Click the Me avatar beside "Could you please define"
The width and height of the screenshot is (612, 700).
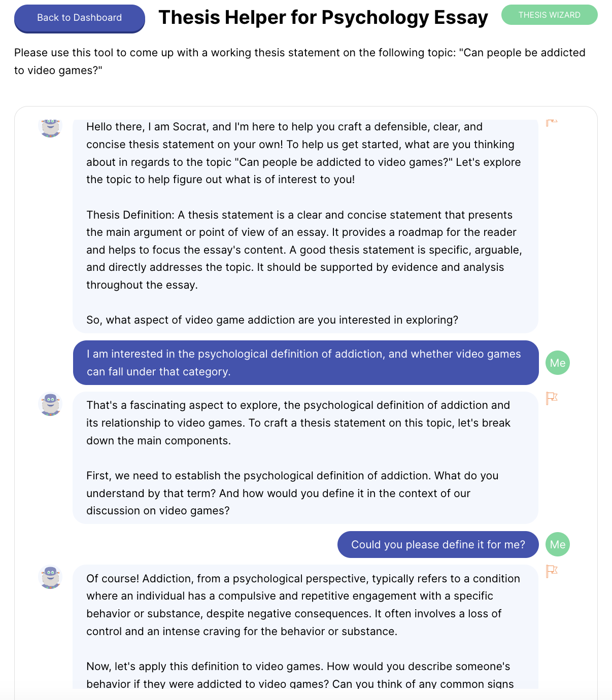(557, 544)
